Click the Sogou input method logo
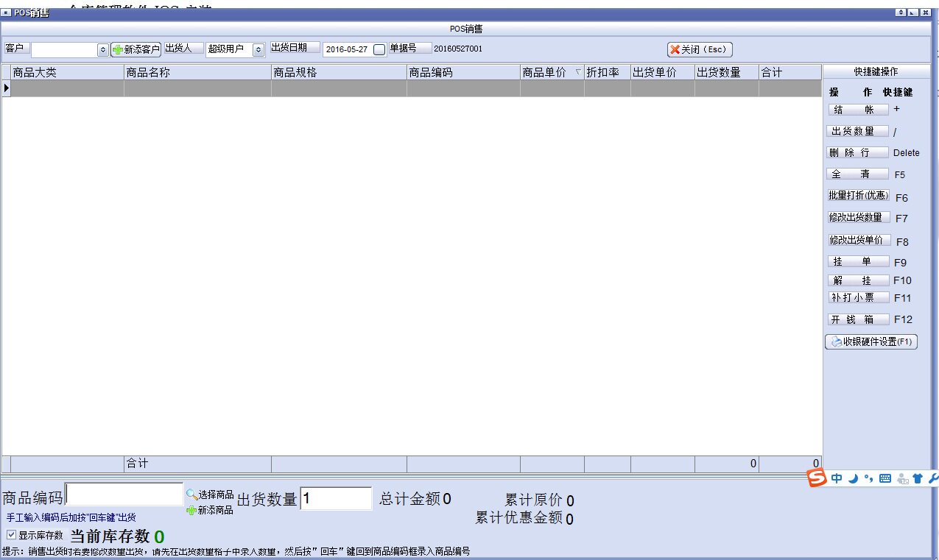The width and height of the screenshot is (939, 560). pyautogui.click(x=817, y=478)
